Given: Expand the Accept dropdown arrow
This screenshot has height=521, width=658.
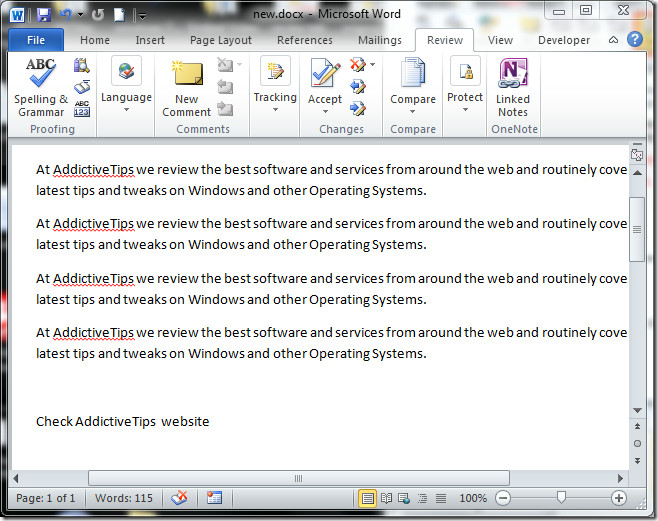Looking at the screenshot, I should click(x=325, y=112).
